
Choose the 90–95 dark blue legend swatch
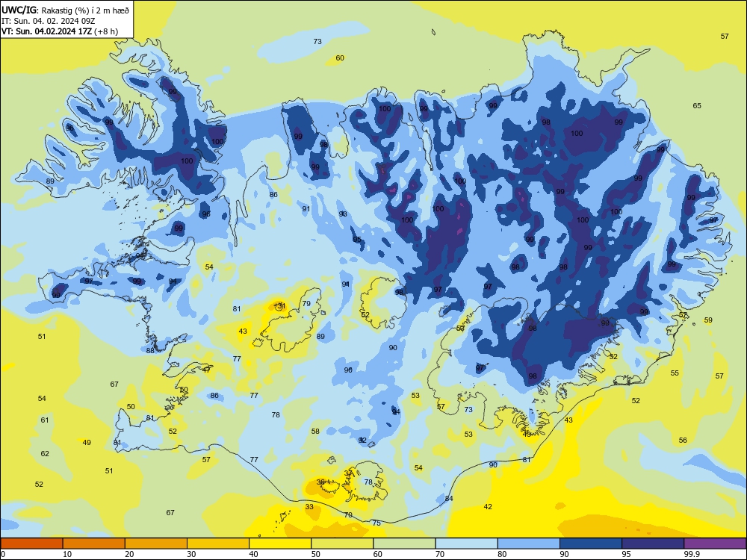point(591,544)
